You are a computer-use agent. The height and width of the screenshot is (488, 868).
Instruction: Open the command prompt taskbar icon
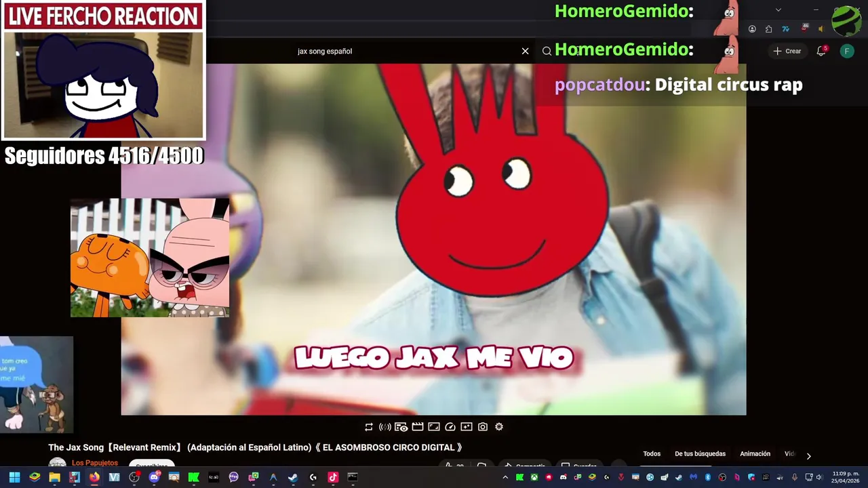click(353, 477)
